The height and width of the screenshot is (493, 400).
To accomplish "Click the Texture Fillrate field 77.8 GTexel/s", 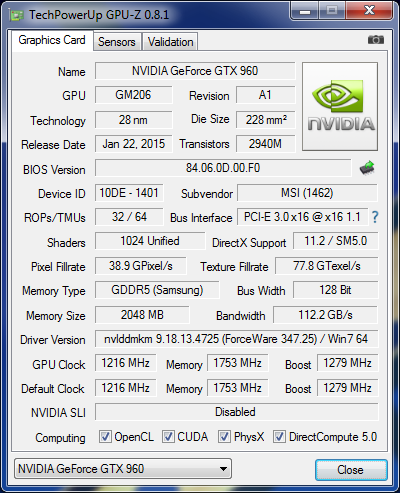I will [x=327, y=266].
